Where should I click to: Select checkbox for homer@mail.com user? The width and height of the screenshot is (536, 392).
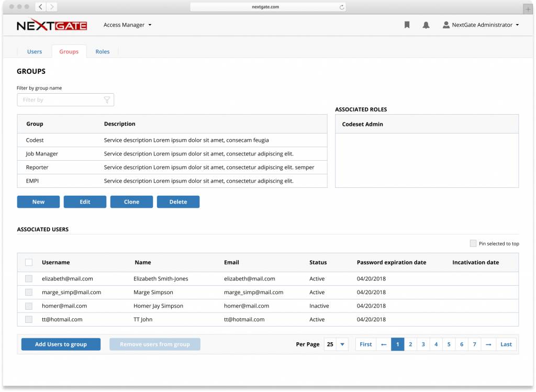pyautogui.click(x=29, y=306)
